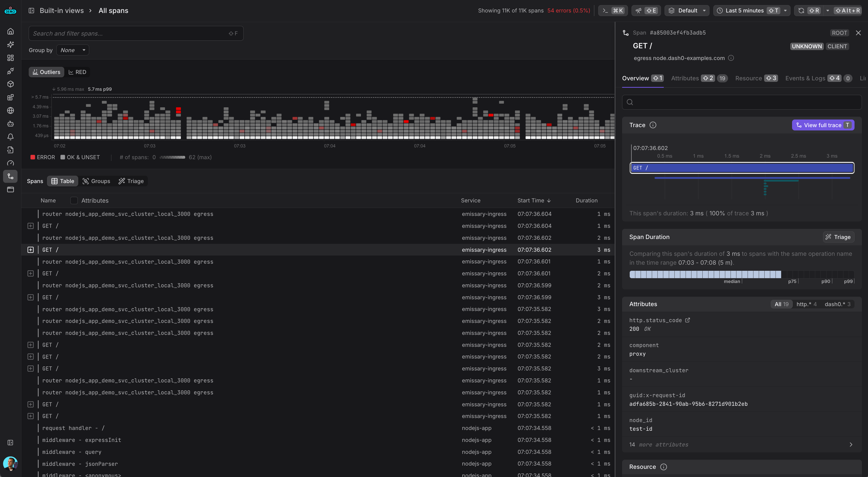Click the Resource info icon
This screenshot has height=477, width=868.
[x=664, y=467]
